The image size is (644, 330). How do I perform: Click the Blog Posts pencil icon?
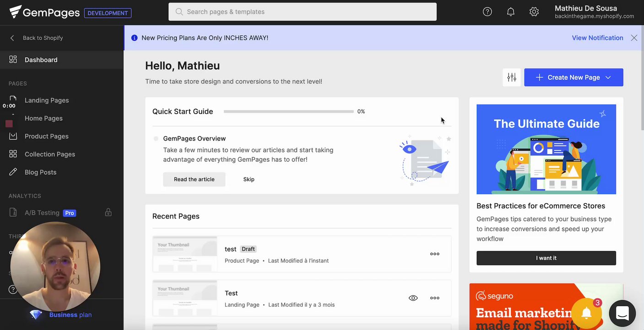click(13, 172)
